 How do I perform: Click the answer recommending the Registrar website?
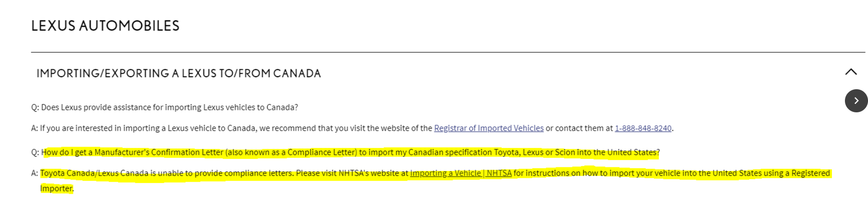pos(352,128)
